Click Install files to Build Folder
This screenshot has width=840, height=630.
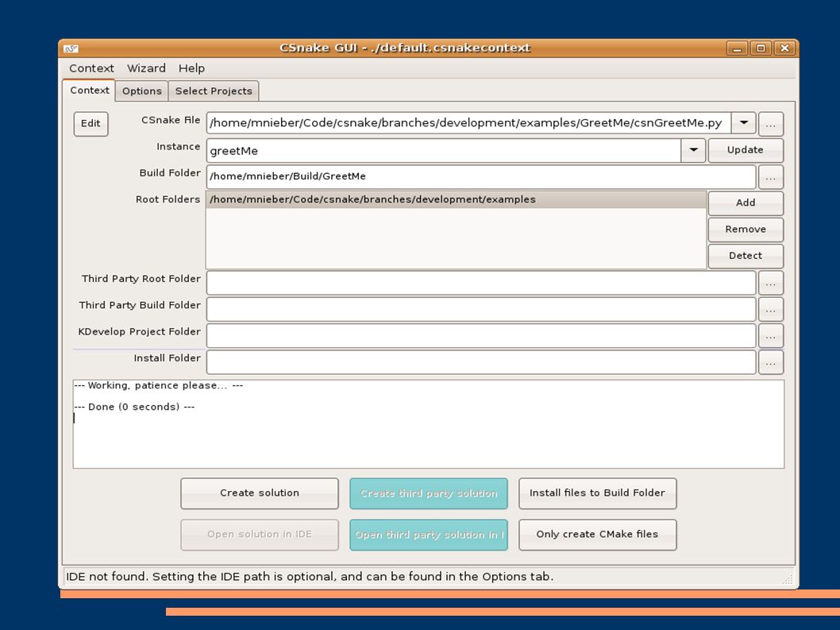click(x=597, y=493)
